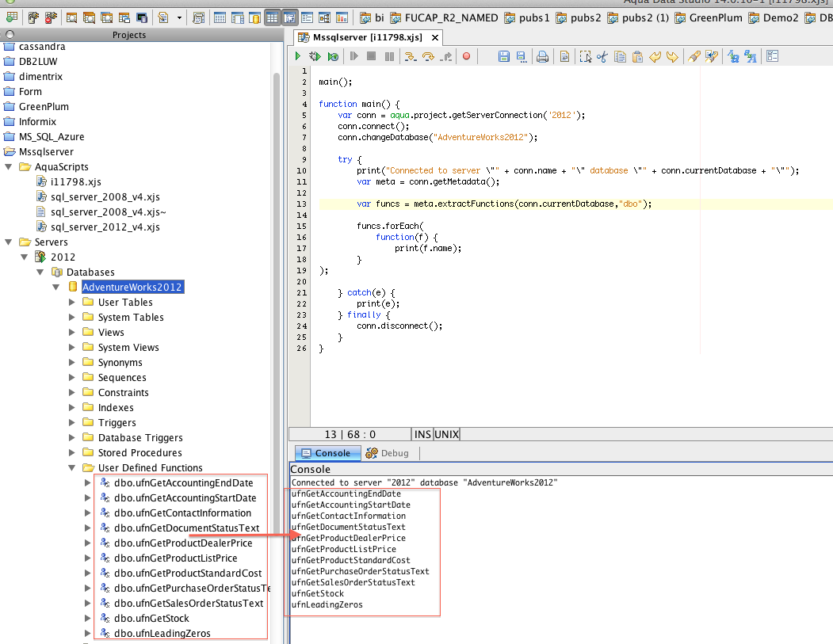Toggle the highlighted grid view toolbar button
This screenshot has width=833, height=644.
[x=272, y=17]
